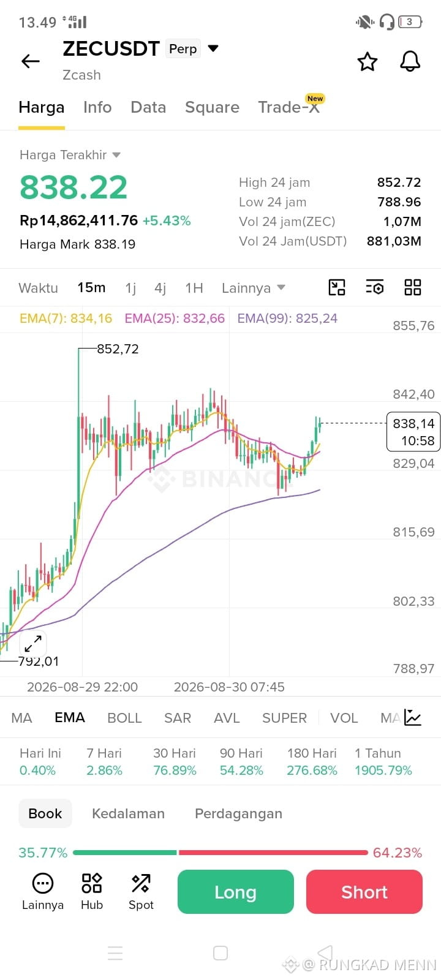Viewport: 441px width, 980px height.
Task: Switch to the Square tab
Action: coord(212,107)
